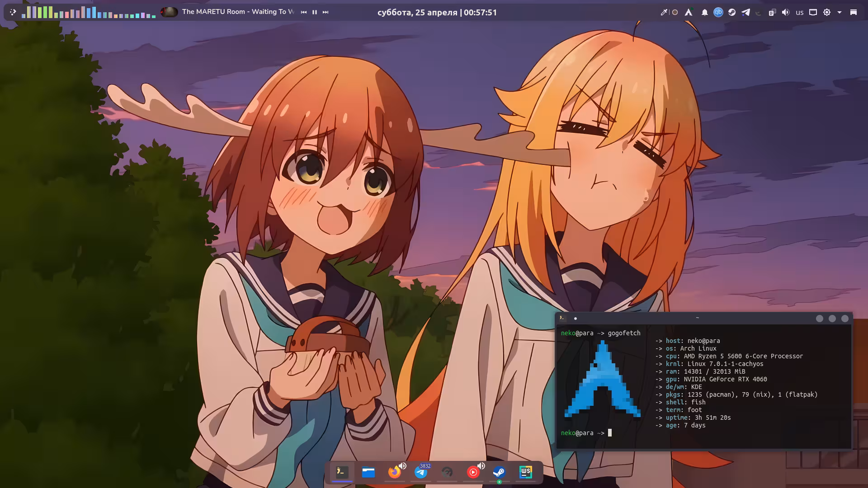Mute Firefox audio via dock speaker badge
The image size is (868, 488).
402,465
